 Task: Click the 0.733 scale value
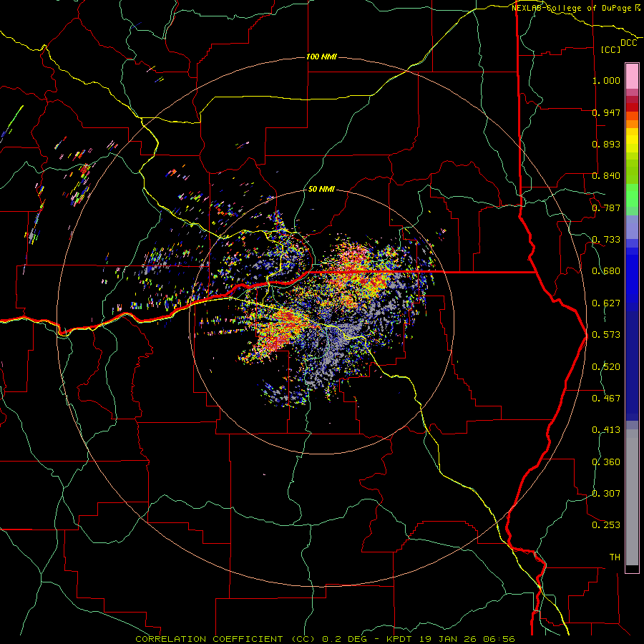(x=606, y=240)
